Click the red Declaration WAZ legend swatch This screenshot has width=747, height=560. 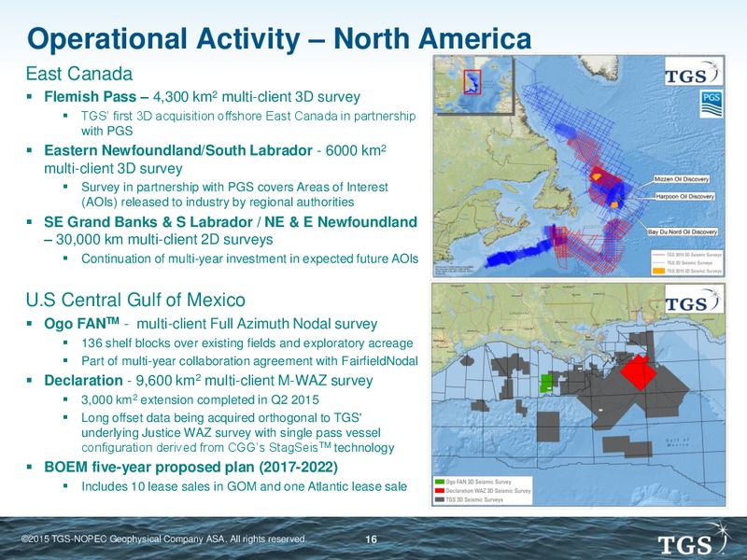439,491
